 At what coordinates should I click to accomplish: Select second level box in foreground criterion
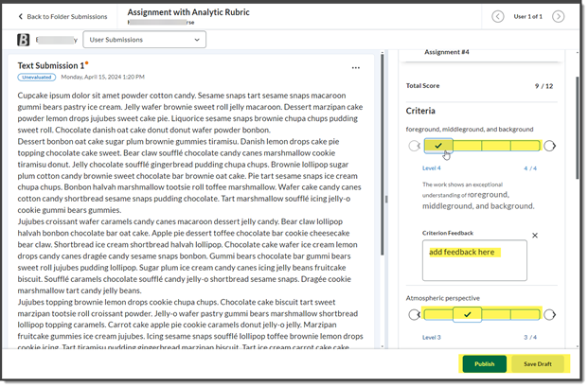[468, 146]
